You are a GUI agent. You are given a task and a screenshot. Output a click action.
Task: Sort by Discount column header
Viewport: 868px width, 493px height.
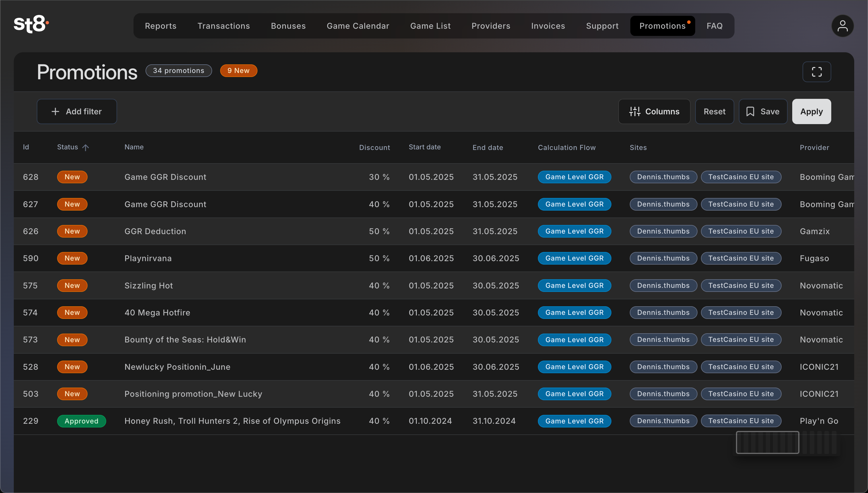click(375, 147)
